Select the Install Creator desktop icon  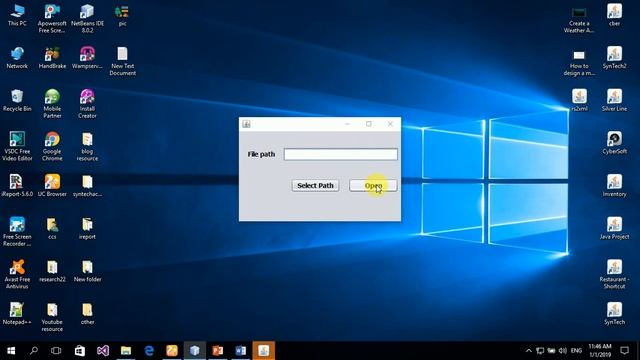point(87,104)
